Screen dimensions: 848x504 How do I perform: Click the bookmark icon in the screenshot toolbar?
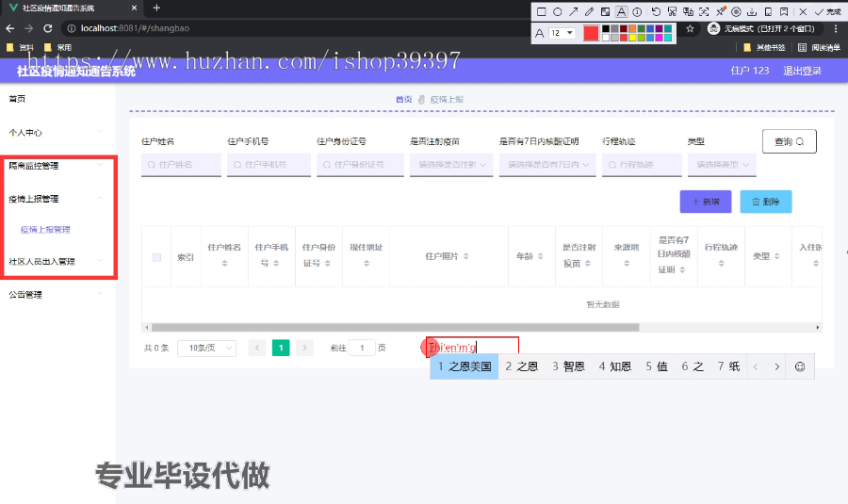click(784, 11)
